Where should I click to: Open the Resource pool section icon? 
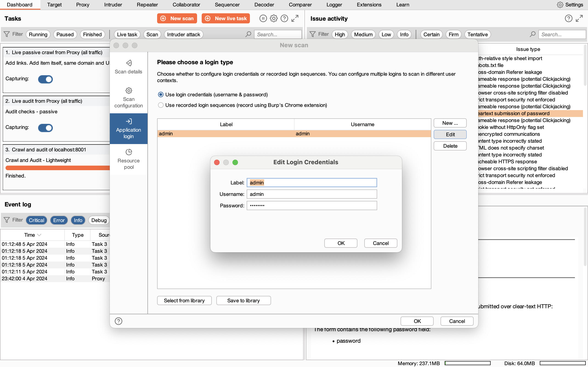129,151
